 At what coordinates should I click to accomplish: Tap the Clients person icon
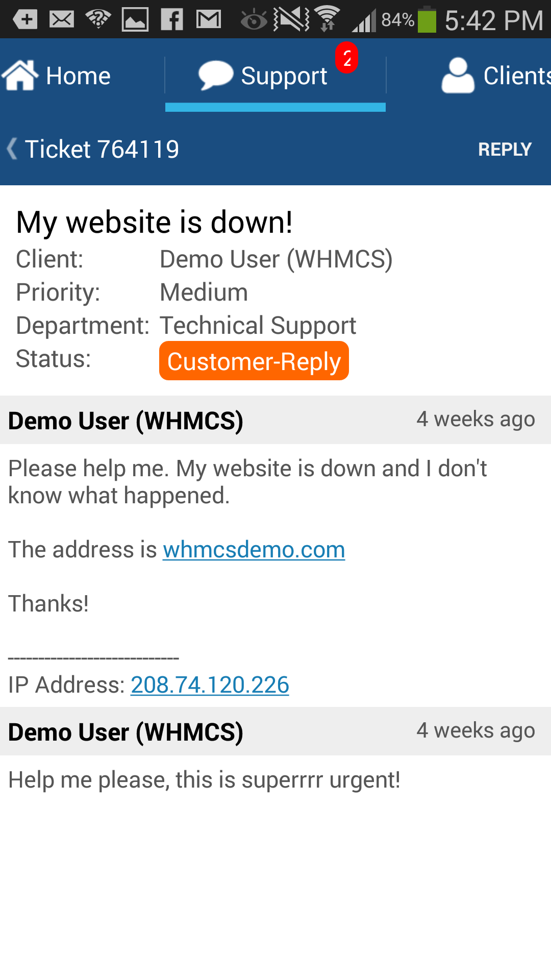(x=458, y=75)
